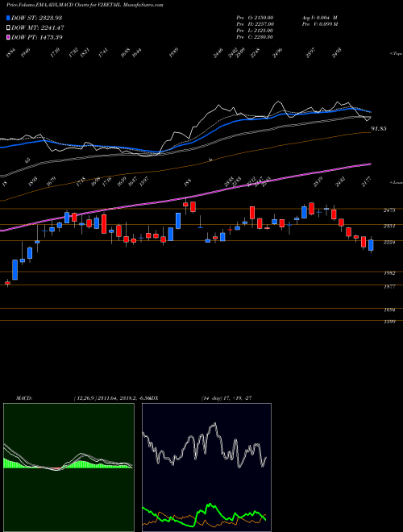403x532 pixels.
Task: Click the 2224 price level label
Action: coord(389,243)
